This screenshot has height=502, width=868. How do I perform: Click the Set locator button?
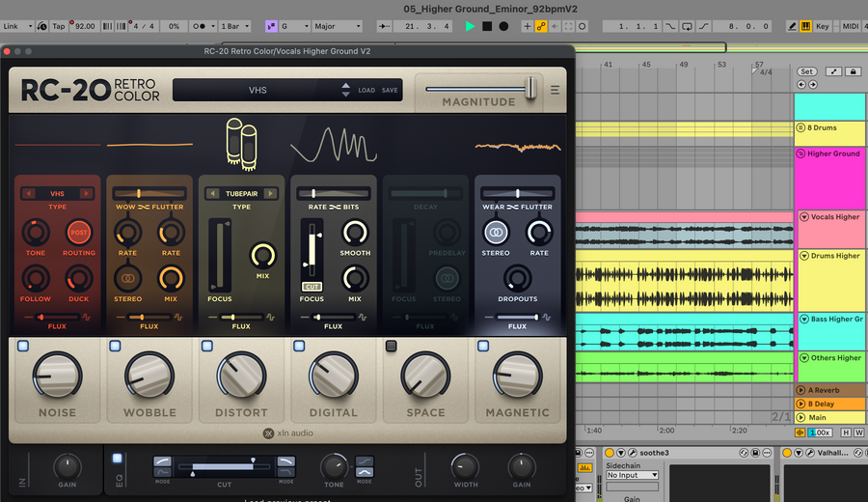[806, 71]
